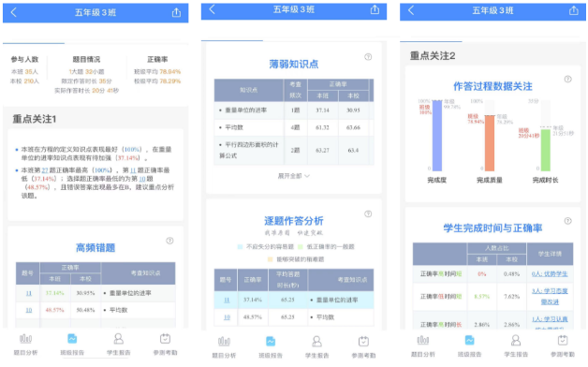Switch to 学生报告 tab in left screen
The height and width of the screenshot is (367, 588).
click(119, 345)
